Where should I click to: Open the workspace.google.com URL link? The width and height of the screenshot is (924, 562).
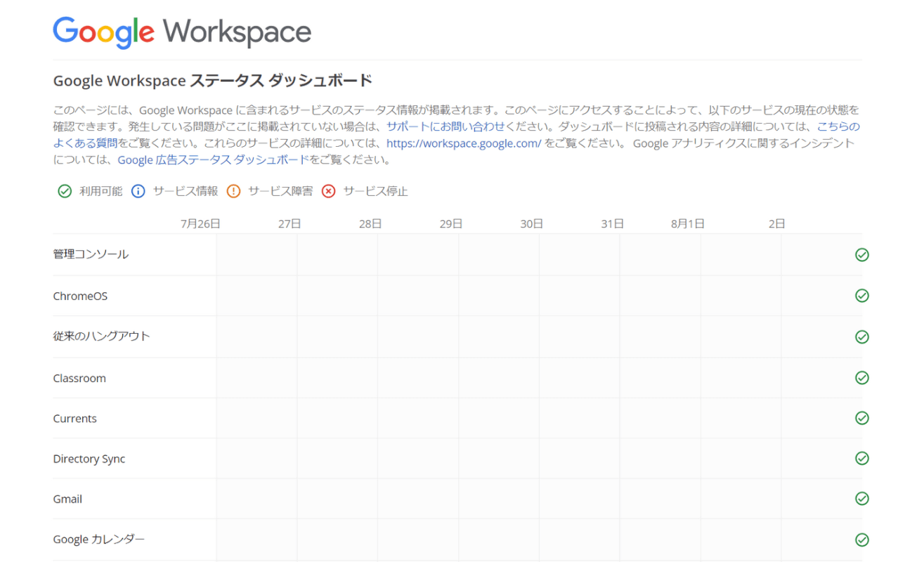(x=464, y=143)
